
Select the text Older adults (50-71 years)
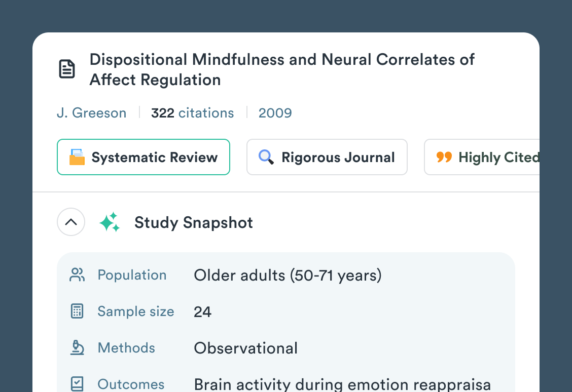(x=288, y=276)
